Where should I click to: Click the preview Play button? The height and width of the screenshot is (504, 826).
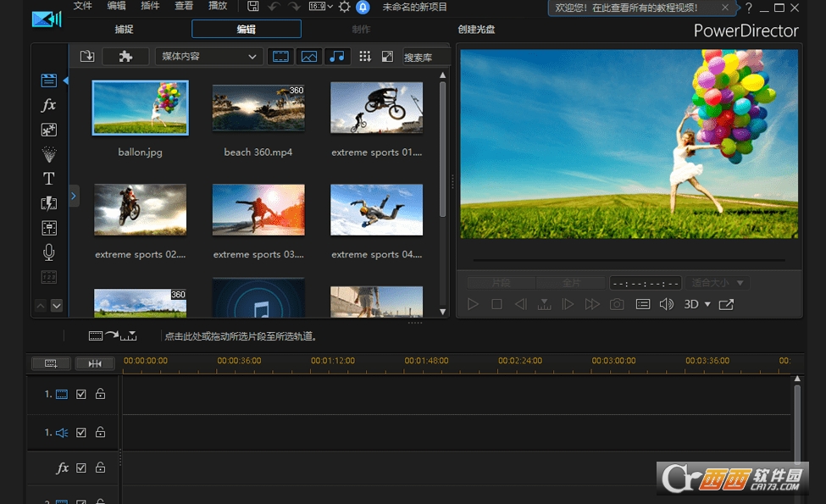point(473,304)
